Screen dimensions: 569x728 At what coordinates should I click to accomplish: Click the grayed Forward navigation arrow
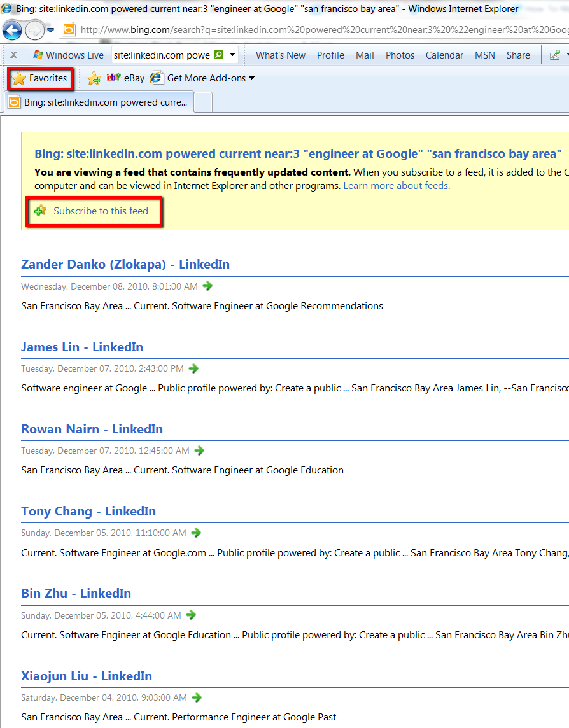tap(34, 31)
